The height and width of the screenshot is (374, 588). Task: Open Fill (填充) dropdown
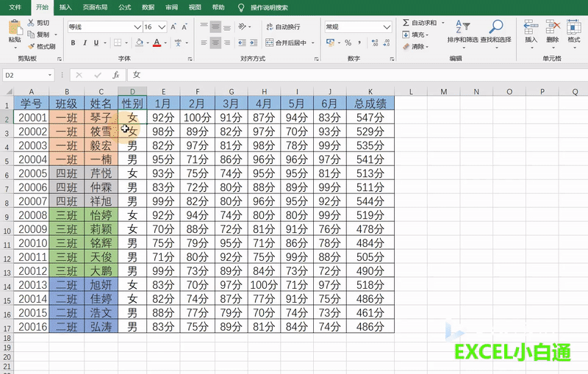[x=415, y=35]
